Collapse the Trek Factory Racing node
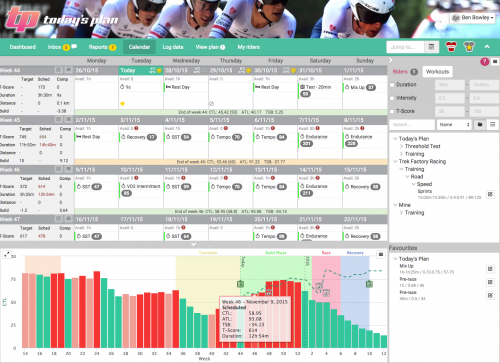Screen dimensions: 500x363 tap(395, 161)
